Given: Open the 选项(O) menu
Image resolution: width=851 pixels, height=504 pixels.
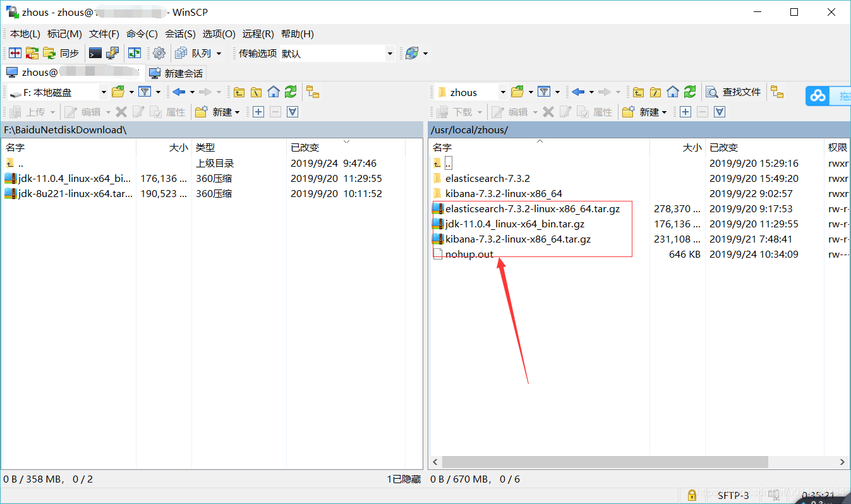Looking at the screenshot, I should 219,34.
